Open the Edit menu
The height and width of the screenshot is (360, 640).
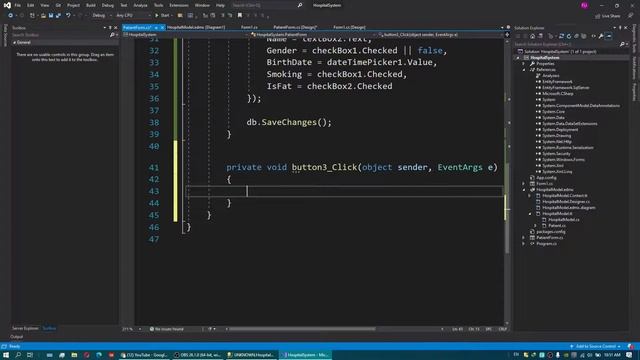click(x=31, y=5)
